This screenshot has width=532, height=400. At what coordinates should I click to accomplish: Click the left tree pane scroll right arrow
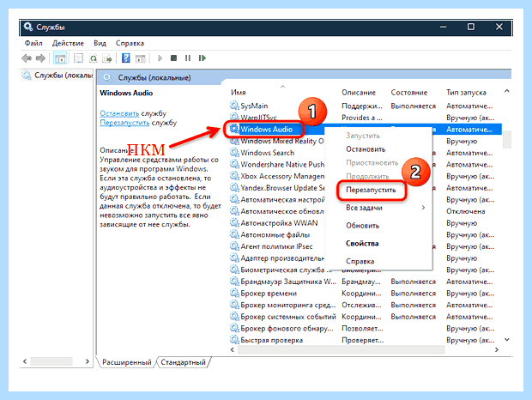pos(88,361)
